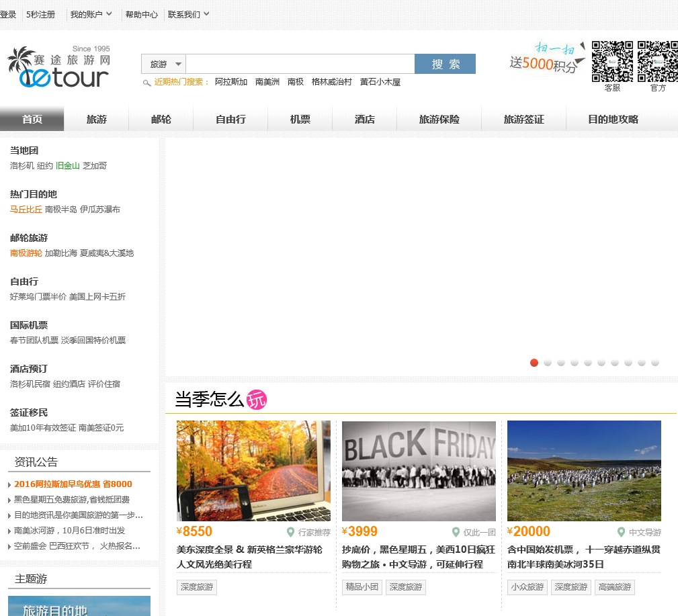678x616 pixels.
Task: Click location pin icon next to 仅此一团
Action: click(456, 532)
